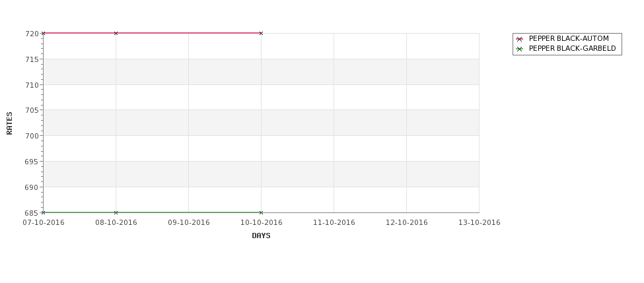Click the RATES axis title
Viewport: 644px width, 283px height.
tap(9, 123)
